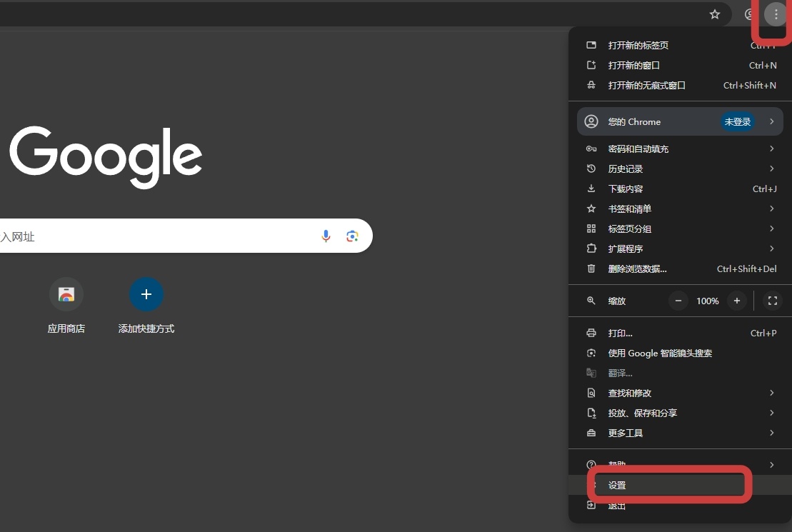Image resolution: width=792 pixels, height=532 pixels.
Task: Select 打开新的窗口 menu item
Action: pyautogui.click(x=680, y=65)
